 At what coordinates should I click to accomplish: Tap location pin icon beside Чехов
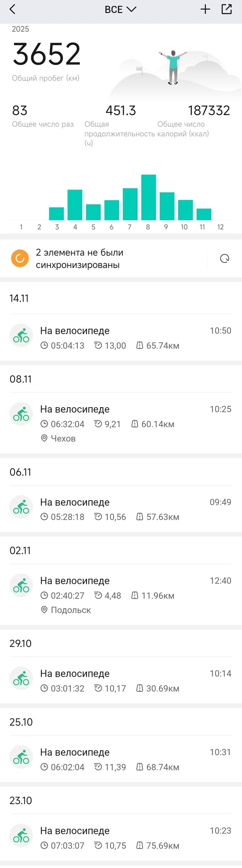pyautogui.click(x=44, y=438)
